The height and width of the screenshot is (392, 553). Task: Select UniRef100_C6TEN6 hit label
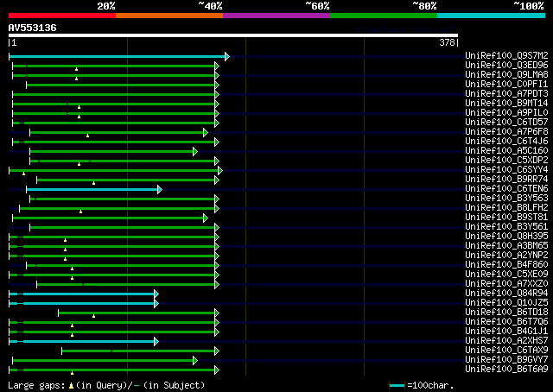click(x=506, y=189)
